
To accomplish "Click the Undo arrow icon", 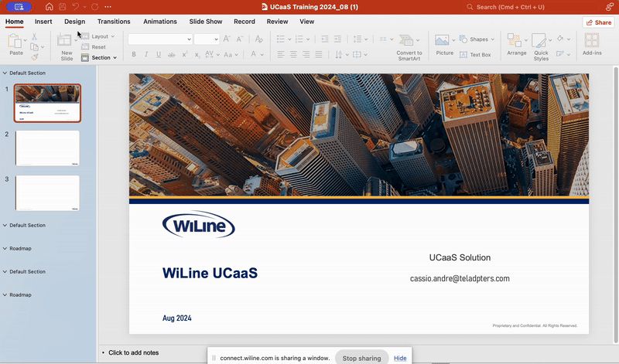I will point(75,7).
